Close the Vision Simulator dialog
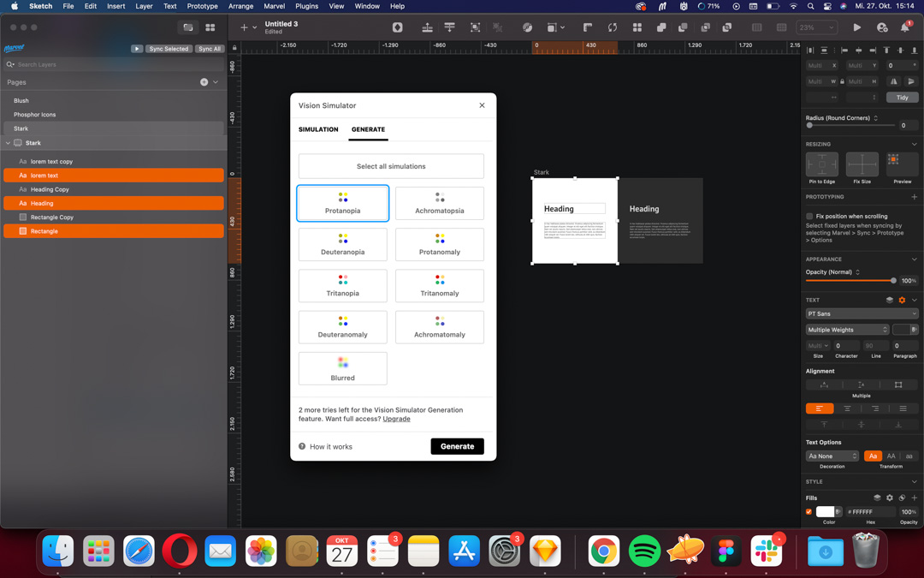Viewport: 924px width, 578px height. click(x=482, y=105)
